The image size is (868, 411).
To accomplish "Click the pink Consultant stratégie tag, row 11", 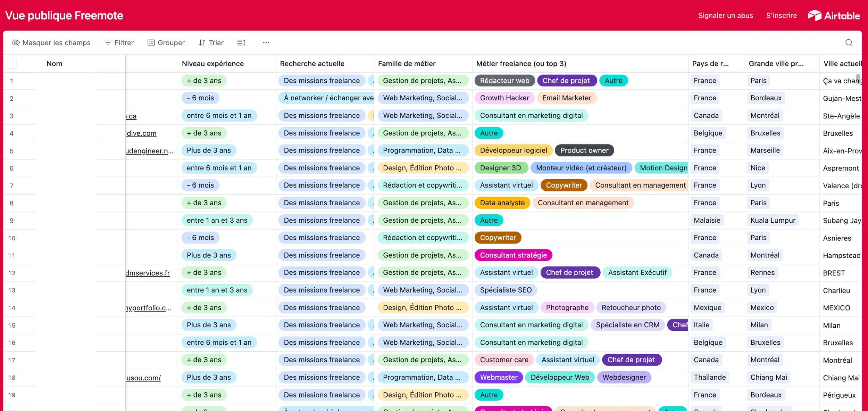I will click(513, 255).
